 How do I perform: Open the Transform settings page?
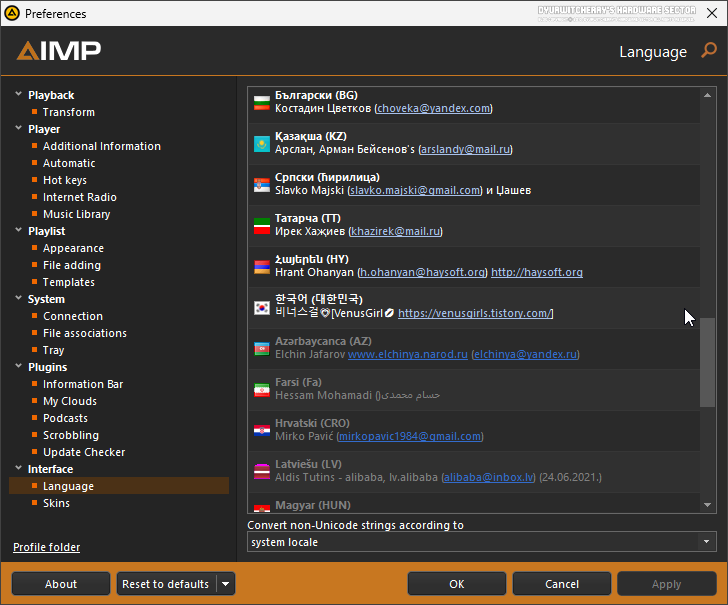click(69, 112)
